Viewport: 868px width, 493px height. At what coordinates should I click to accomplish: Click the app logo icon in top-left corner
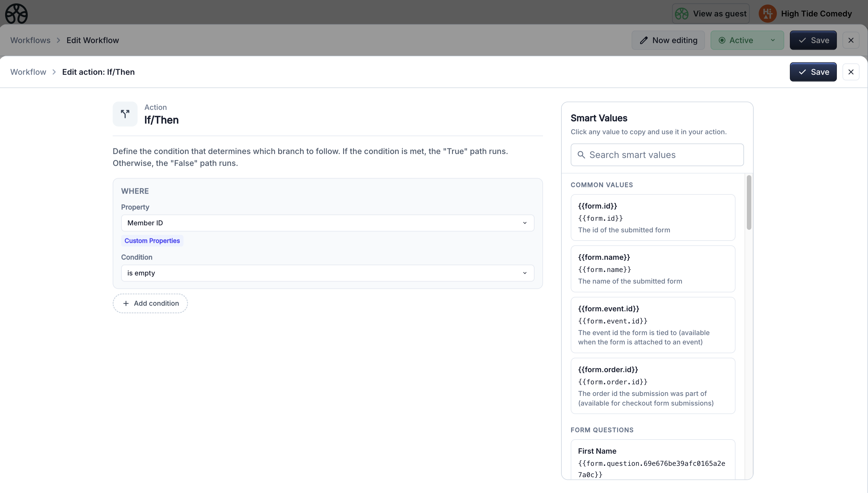coord(16,14)
